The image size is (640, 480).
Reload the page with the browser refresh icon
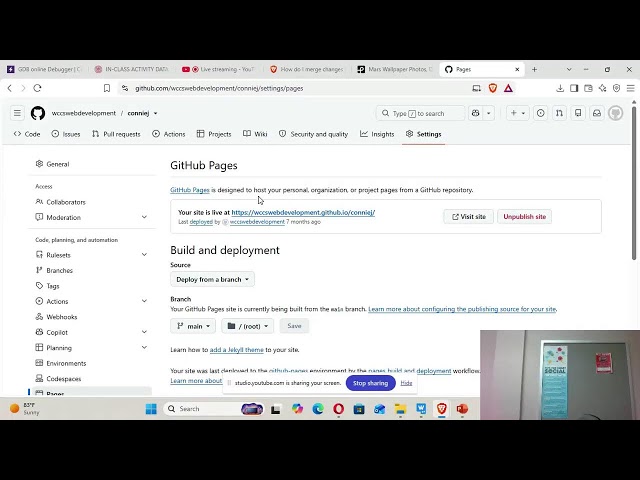click(38, 88)
